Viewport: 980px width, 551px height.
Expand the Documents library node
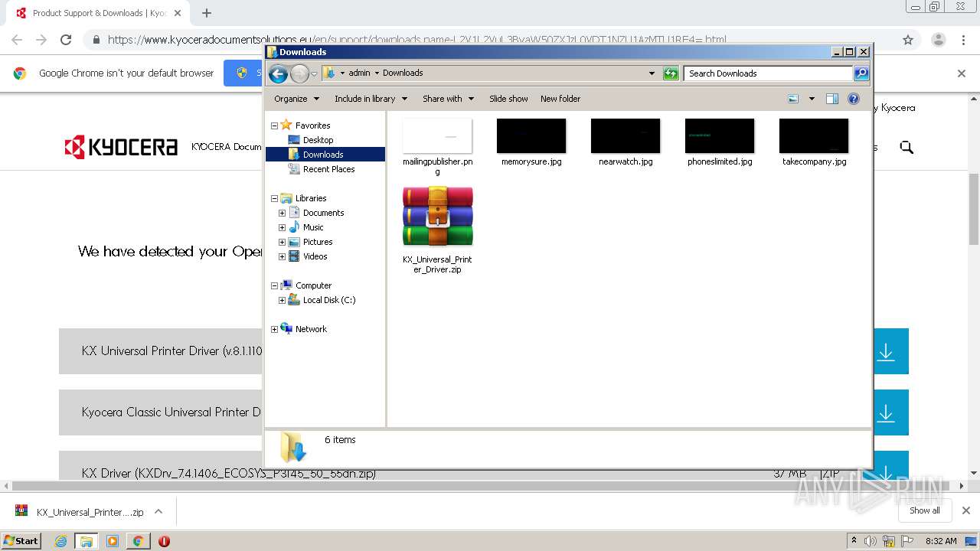[x=282, y=213]
